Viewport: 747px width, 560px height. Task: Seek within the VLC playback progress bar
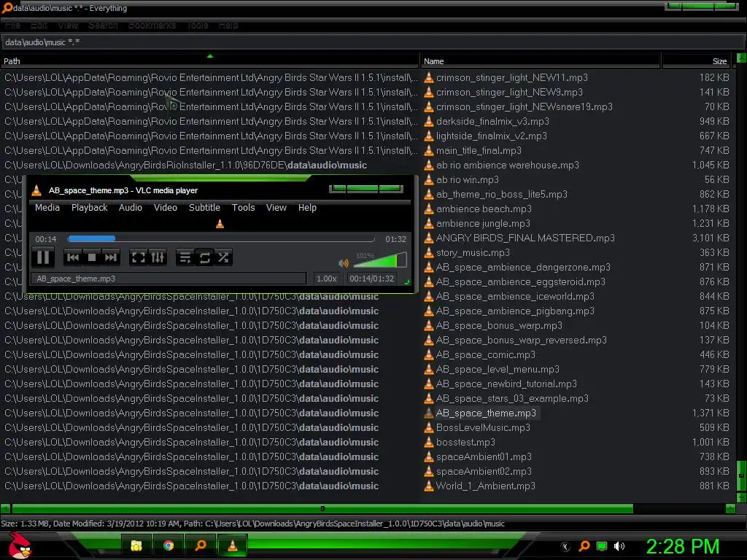220,238
